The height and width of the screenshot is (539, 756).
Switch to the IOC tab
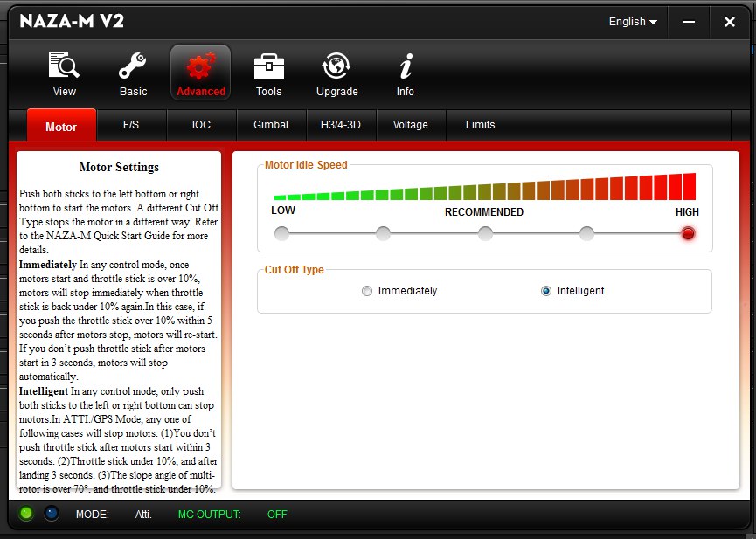201,125
